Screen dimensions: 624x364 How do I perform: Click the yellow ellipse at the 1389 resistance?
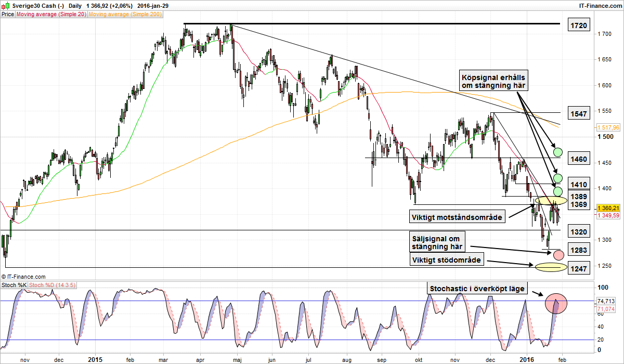tap(551, 201)
